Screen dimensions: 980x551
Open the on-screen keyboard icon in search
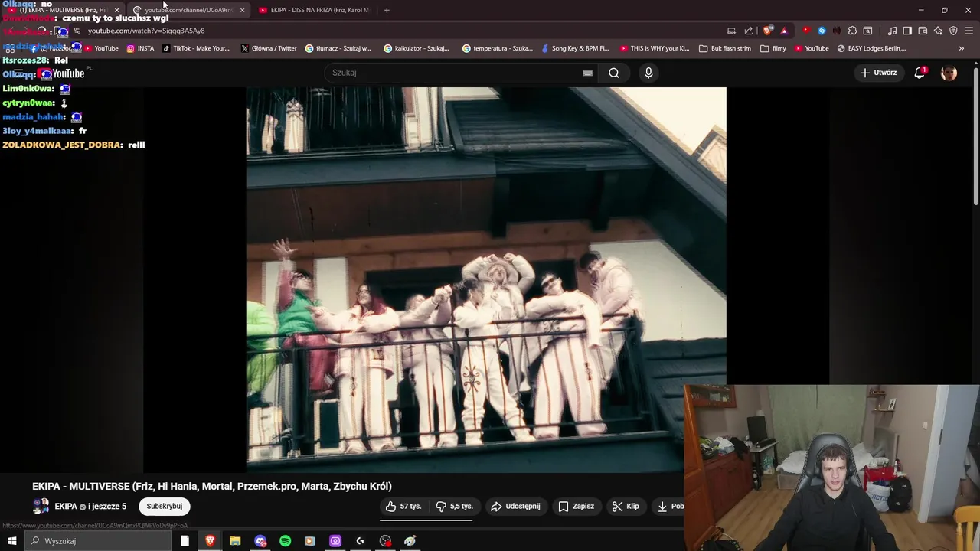(587, 73)
